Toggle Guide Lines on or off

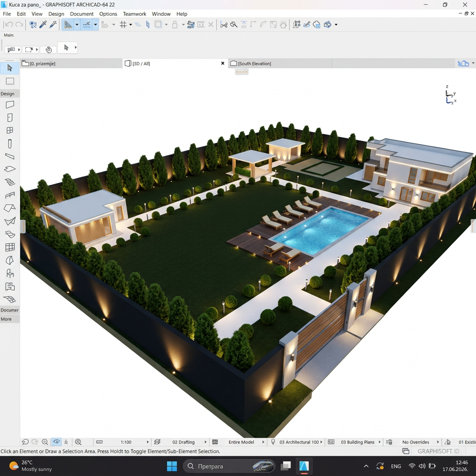click(68, 25)
